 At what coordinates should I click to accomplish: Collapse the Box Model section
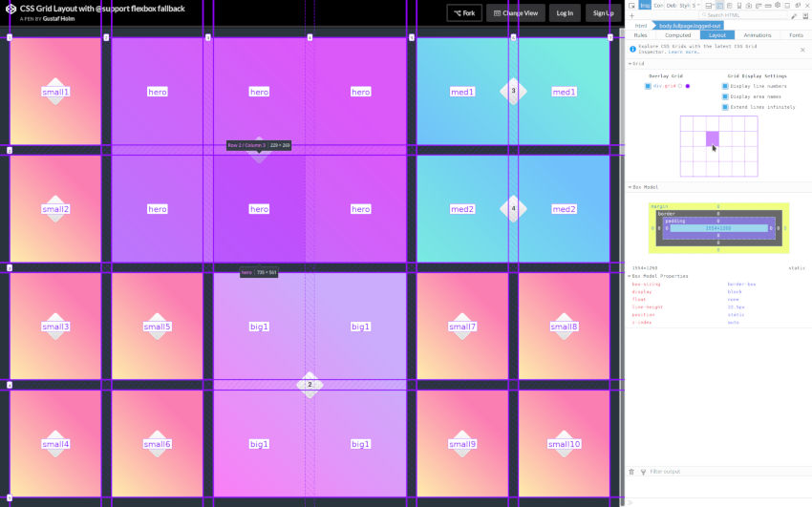pyautogui.click(x=631, y=187)
